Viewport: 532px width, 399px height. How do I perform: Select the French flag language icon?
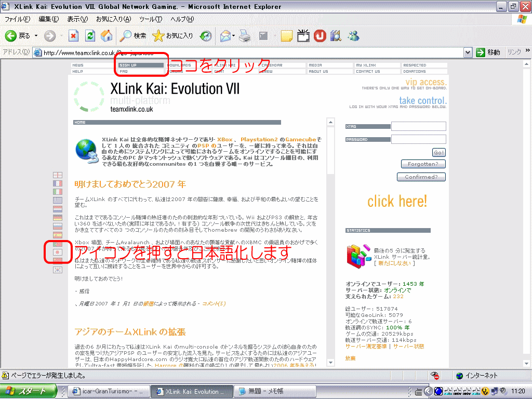(x=58, y=183)
